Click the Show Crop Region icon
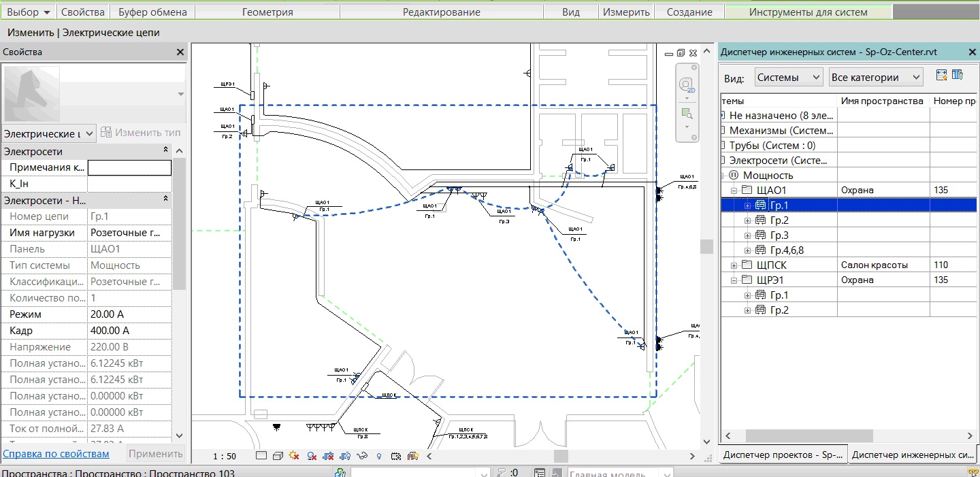The width and height of the screenshot is (980, 477). click(x=345, y=455)
